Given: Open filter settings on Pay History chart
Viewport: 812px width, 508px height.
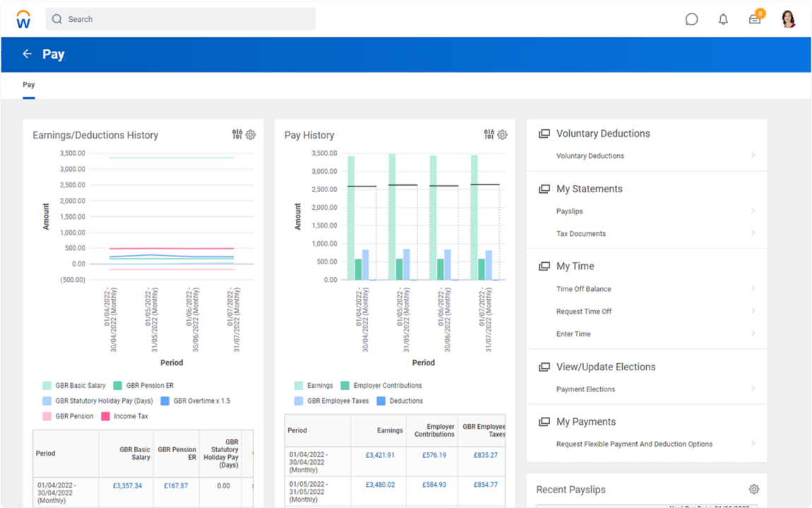Looking at the screenshot, I should point(489,135).
